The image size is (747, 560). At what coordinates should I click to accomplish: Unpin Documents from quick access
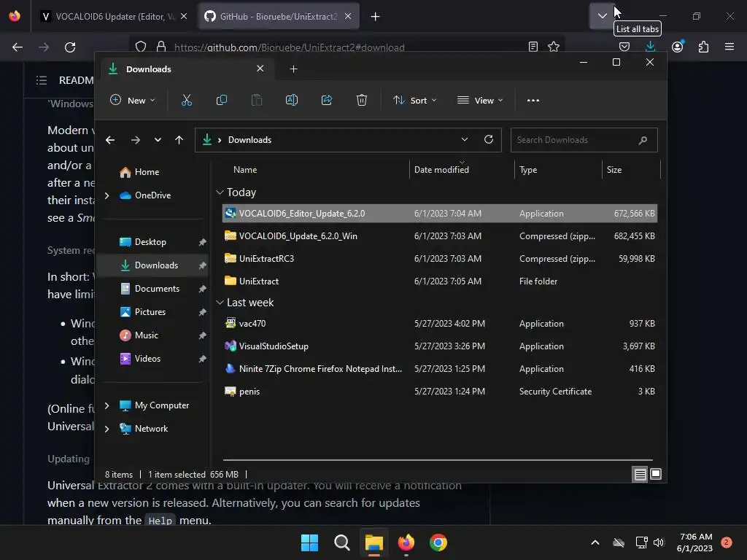tap(202, 289)
